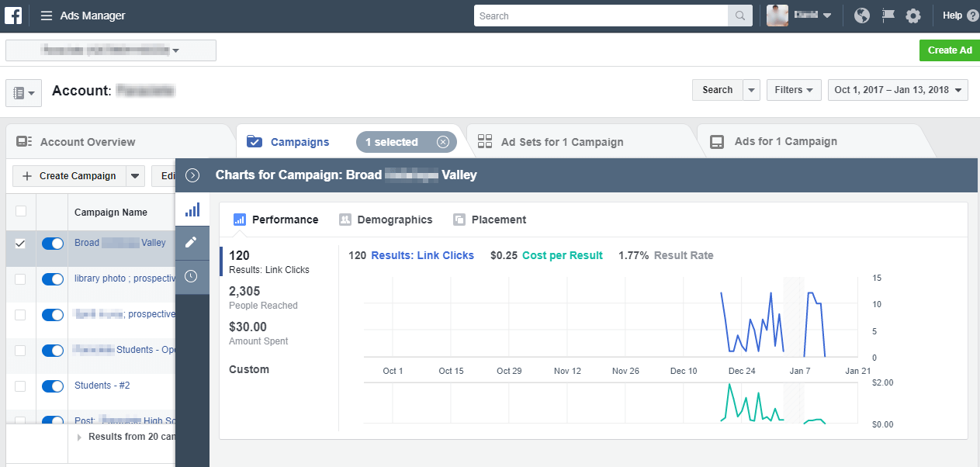Clear selection with the X icon
Screen dimensions: 980x467
pyautogui.click(x=443, y=142)
